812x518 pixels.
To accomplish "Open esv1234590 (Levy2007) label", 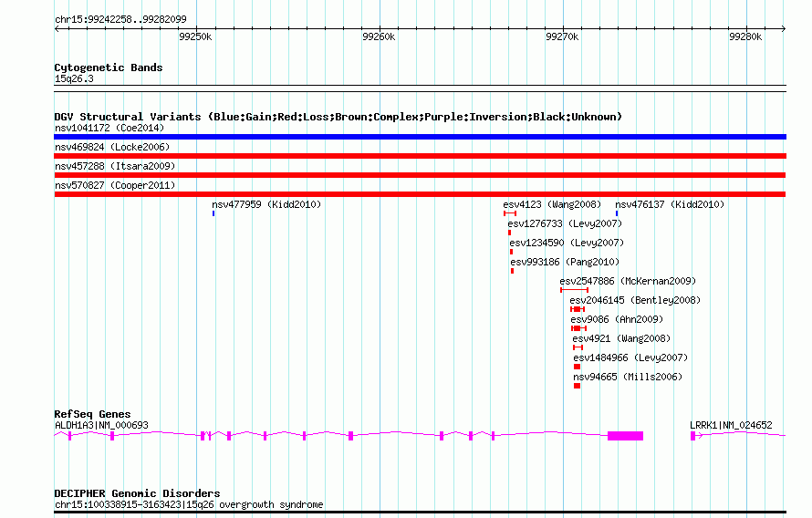I will click(x=567, y=243).
